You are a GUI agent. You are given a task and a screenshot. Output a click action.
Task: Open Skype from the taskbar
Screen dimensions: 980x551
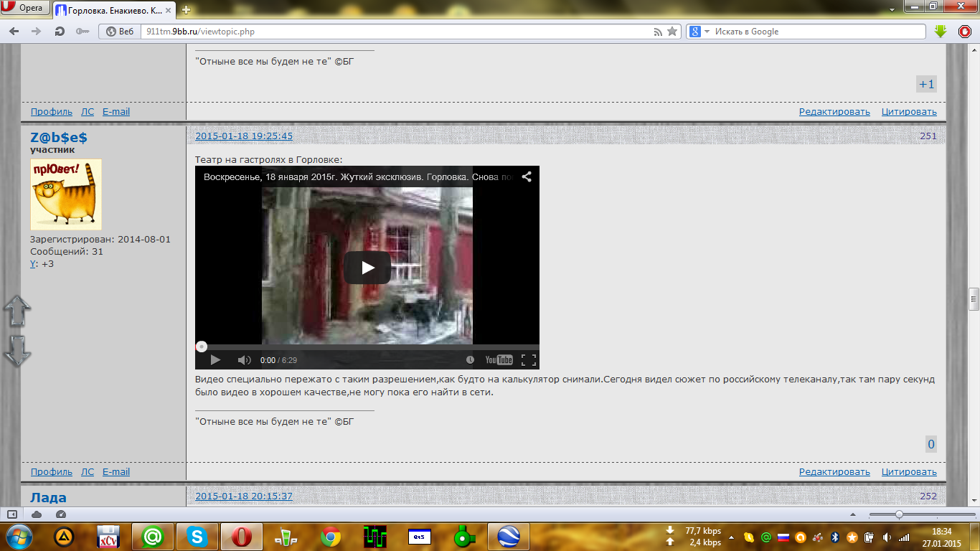[196, 536]
